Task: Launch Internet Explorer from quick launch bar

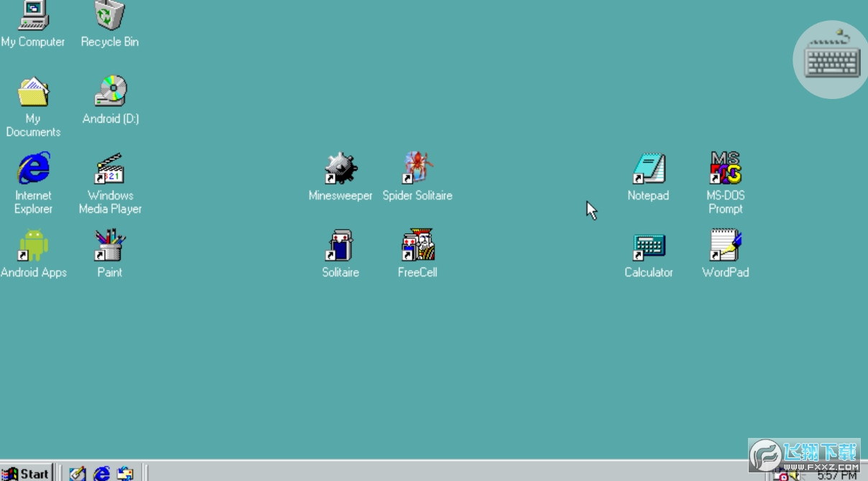Action: [102, 474]
